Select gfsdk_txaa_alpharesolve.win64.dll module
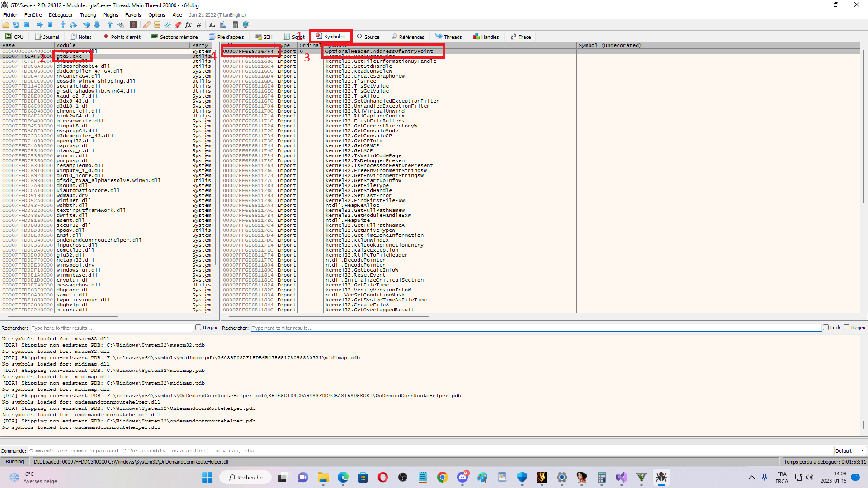868x488 pixels. pyautogui.click(x=108, y=180)
